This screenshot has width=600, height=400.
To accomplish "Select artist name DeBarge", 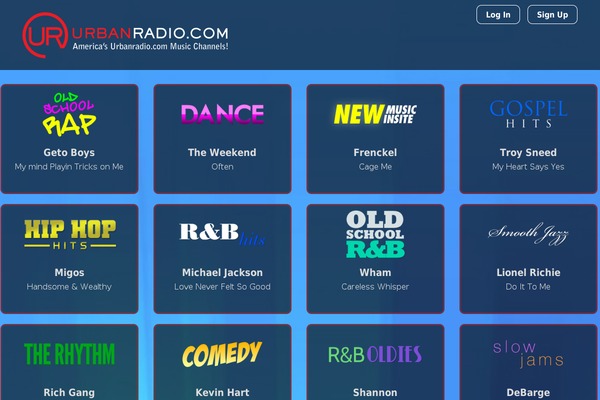I will (x=528, y=392).
